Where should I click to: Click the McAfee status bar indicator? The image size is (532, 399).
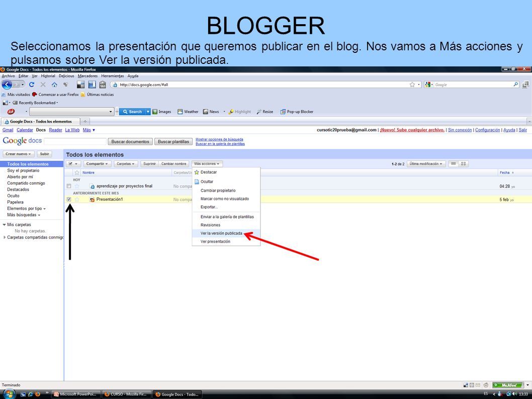(508, 385)
